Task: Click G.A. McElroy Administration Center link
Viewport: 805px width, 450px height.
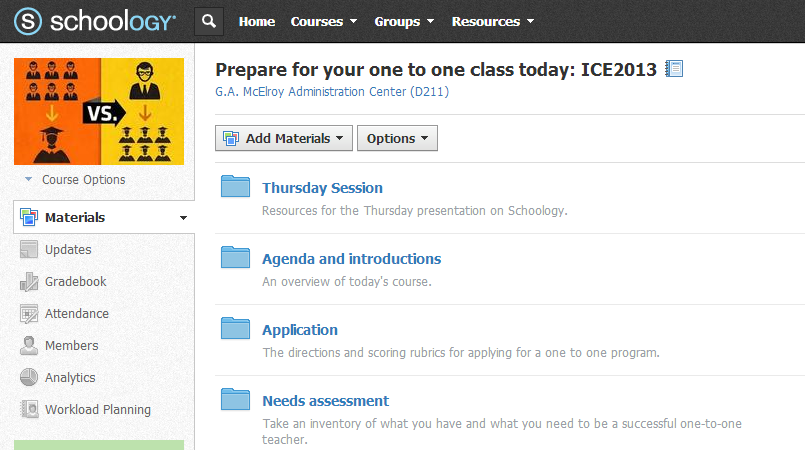Action: click(332, 92)
